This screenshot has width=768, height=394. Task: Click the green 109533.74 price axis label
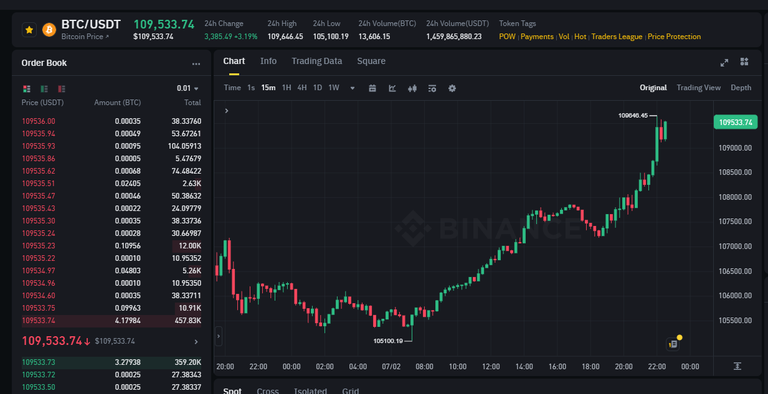click(736, 122)
